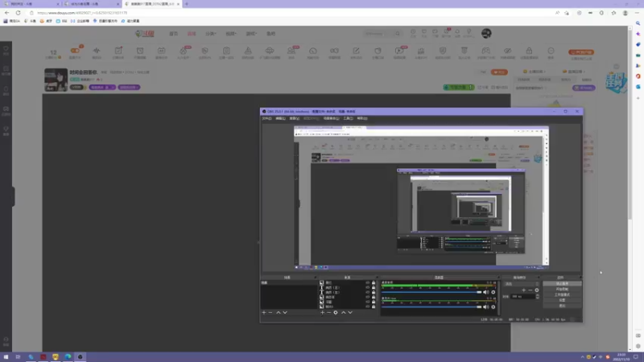Open Settings from OBS controls
Viewport: 644px width, 362px height.
coord(562,300)
